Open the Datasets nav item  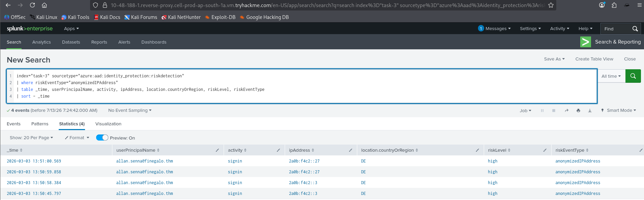point(71,42)
